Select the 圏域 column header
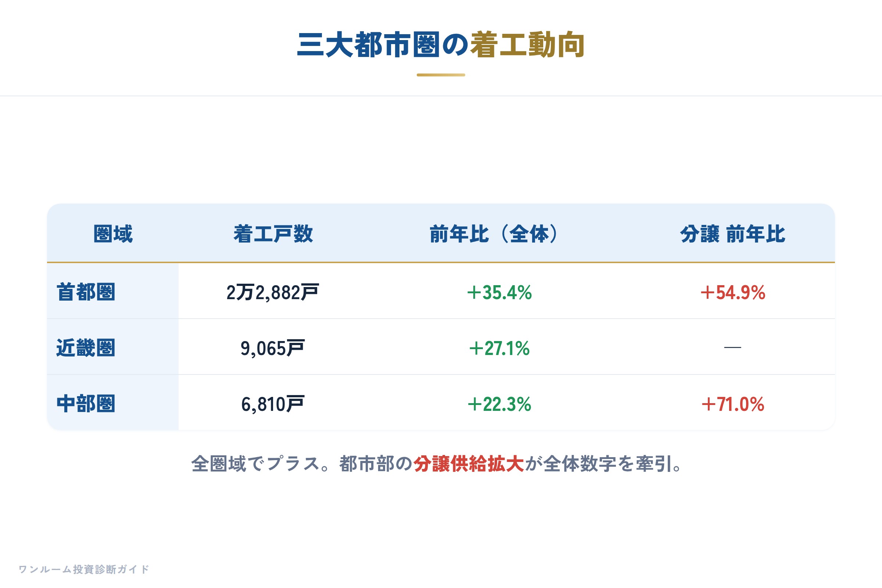 coord(113,234)
